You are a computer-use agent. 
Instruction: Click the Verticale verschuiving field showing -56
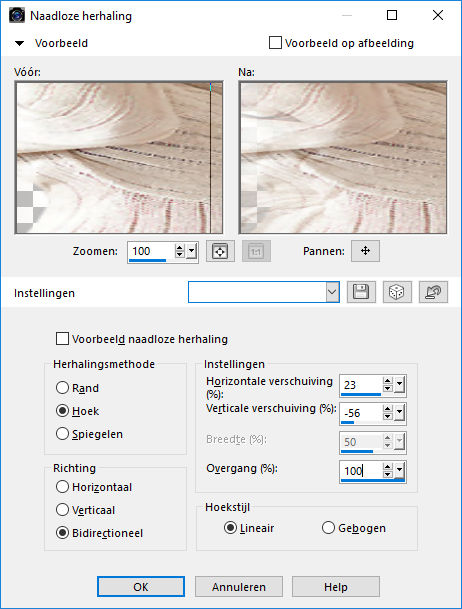click(x=361, y=412)
